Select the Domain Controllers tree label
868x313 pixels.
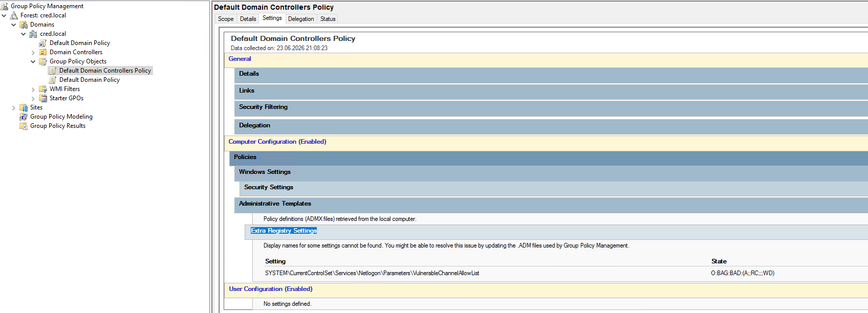pos(76,52)
